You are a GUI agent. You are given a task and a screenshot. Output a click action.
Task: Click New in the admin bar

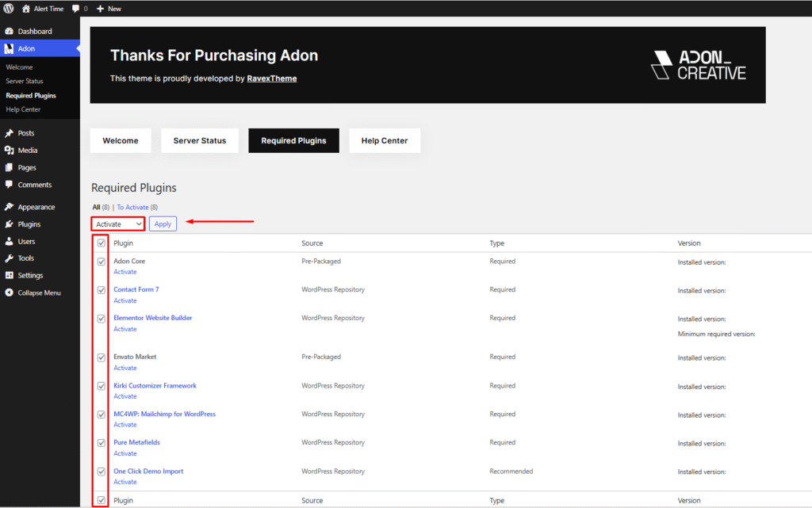[x=114, y=9]
